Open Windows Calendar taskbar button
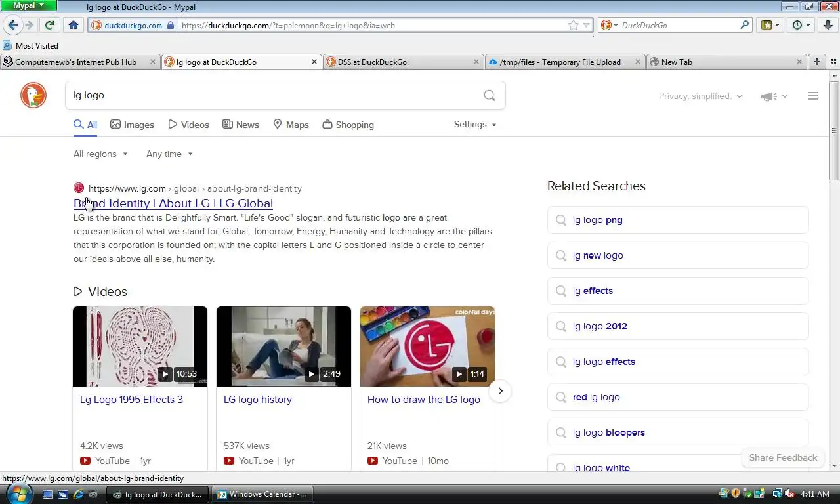 pyautogui.click(x=262, y=494)
